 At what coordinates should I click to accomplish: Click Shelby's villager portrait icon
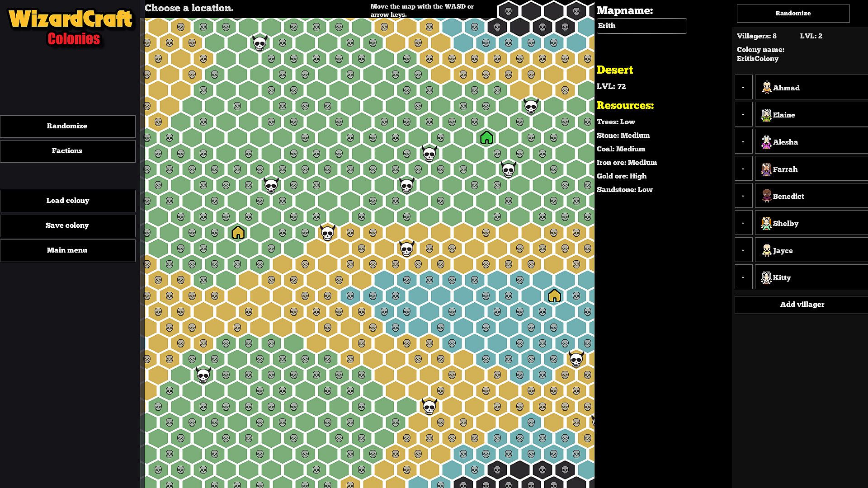tap(766, 223)
